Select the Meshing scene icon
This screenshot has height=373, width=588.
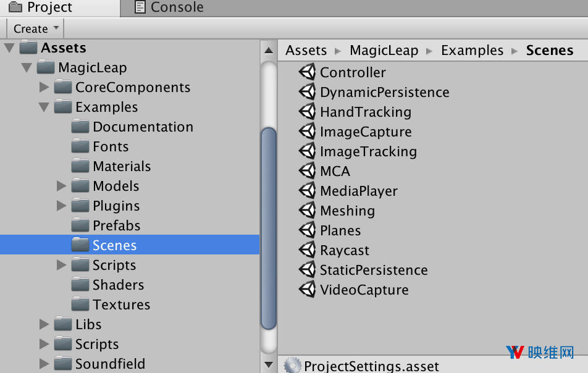pos(307,211)
